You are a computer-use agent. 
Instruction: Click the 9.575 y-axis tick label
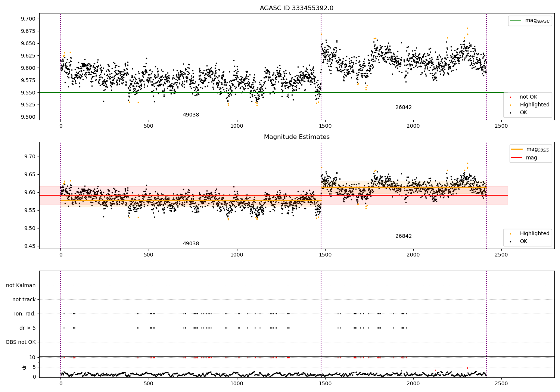point(28,80)
